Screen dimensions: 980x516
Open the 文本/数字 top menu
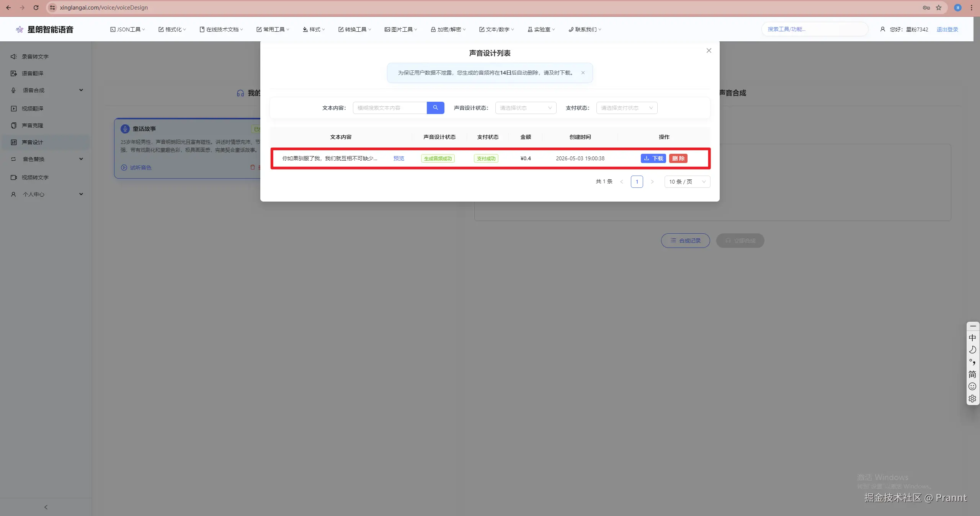point(497,29)
